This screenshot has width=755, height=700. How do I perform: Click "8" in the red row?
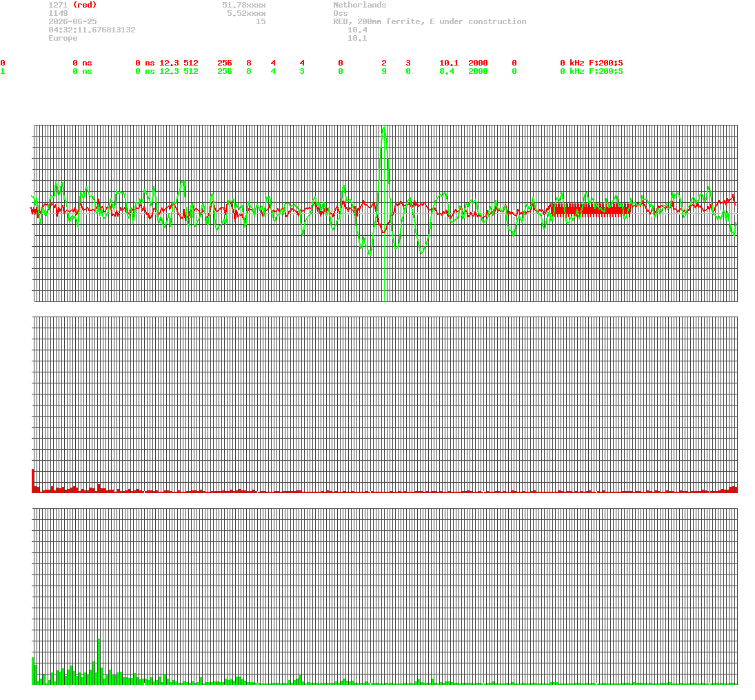pos(249,63)
